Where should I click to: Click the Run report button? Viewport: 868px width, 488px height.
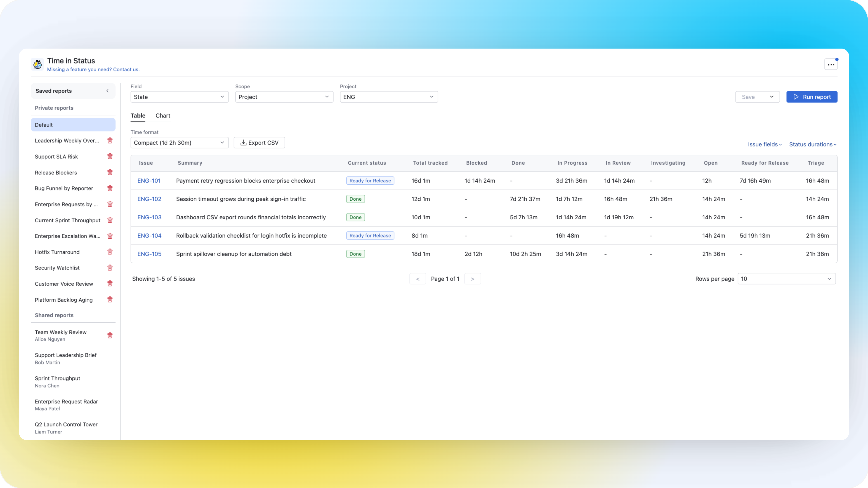click(812, 97)
